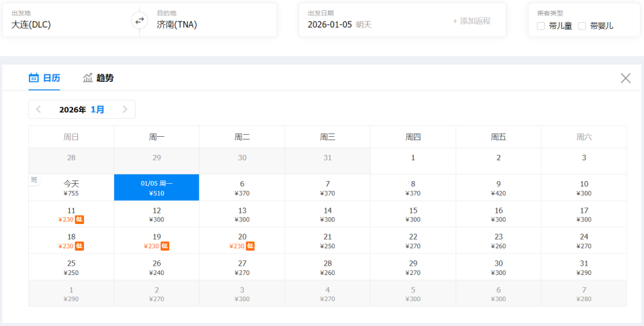This screenshot has height=326, width=644.
Task: Pick January 18 lowest ¥230
Action: (71, 241)
